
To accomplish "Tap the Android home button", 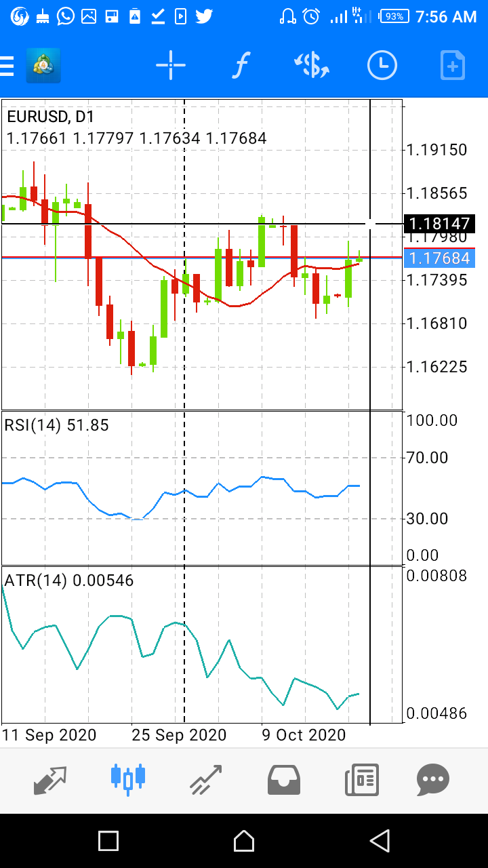I will (x=244, y=841).
